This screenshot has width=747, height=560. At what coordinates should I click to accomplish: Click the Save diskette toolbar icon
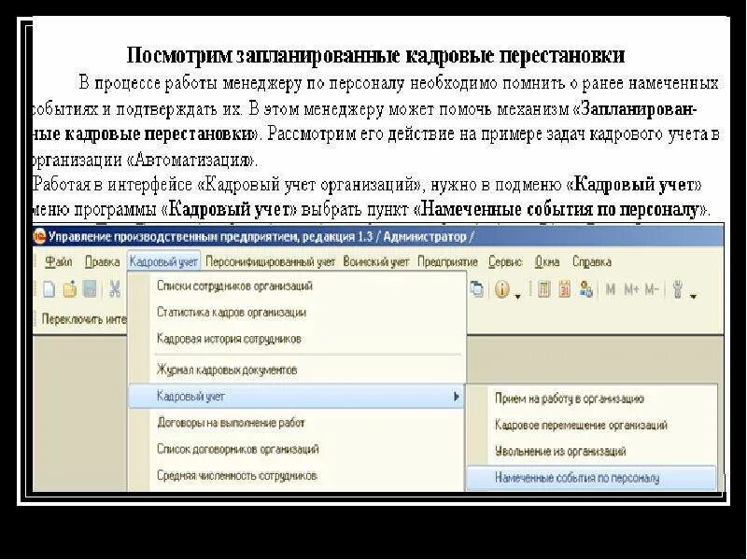tap(90, 289)
